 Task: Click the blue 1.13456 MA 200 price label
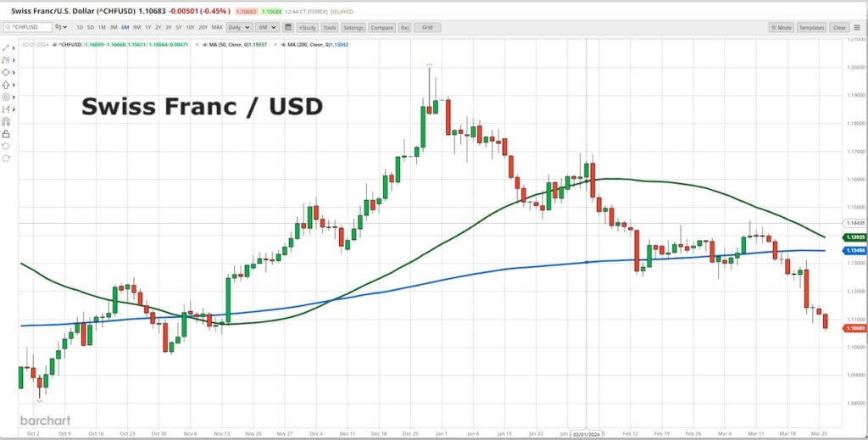point(856,251)
